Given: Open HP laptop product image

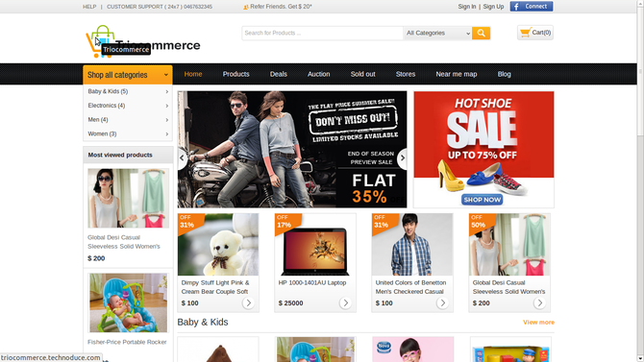Looking at the screenshot, I should (x=315, y=245).
